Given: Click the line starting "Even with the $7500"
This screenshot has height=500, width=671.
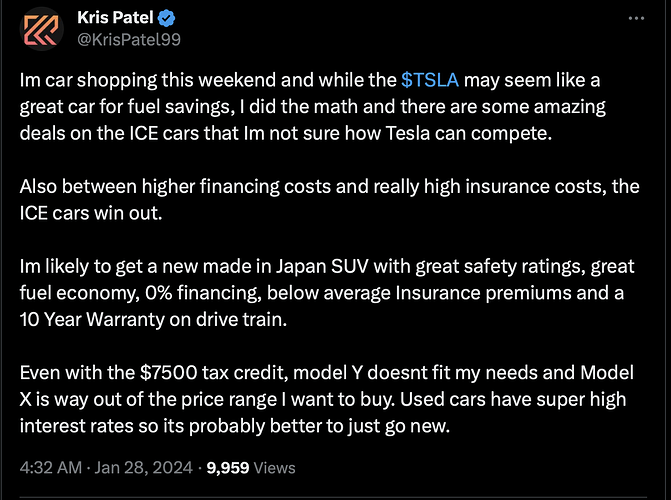Looking at the screenshot, I should (x=327, y=373).
